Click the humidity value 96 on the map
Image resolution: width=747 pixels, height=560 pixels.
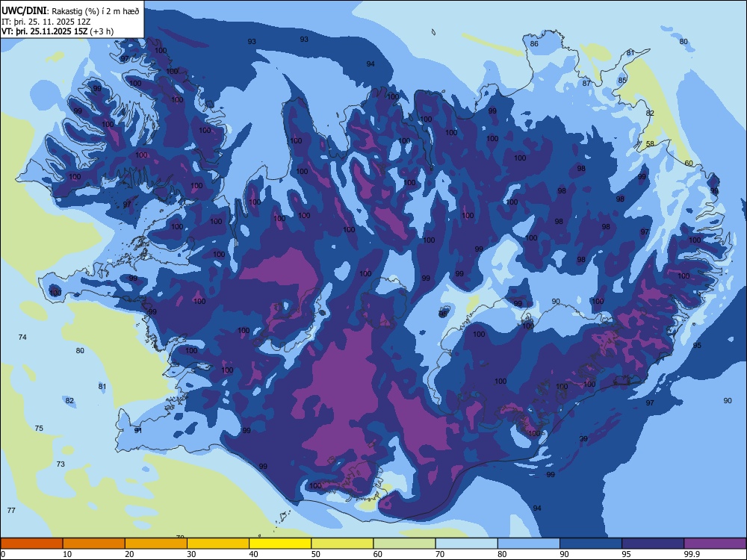click(443, 314)
